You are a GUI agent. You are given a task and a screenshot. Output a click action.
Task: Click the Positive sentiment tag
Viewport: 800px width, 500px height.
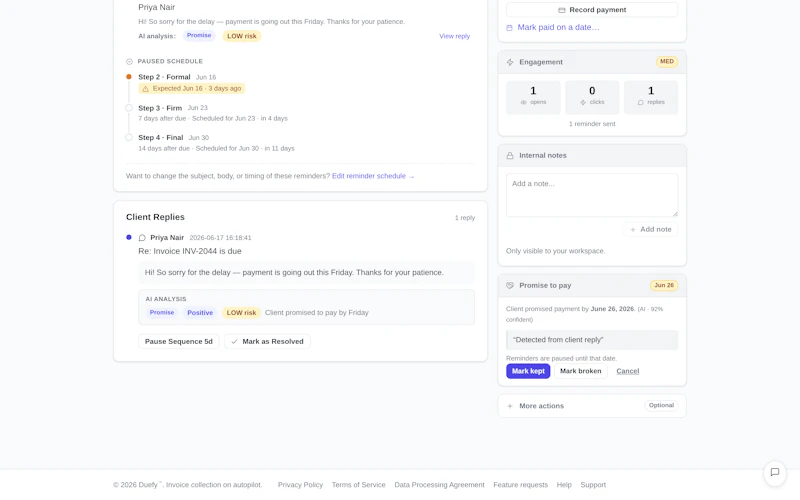click(x=200, y=313)
